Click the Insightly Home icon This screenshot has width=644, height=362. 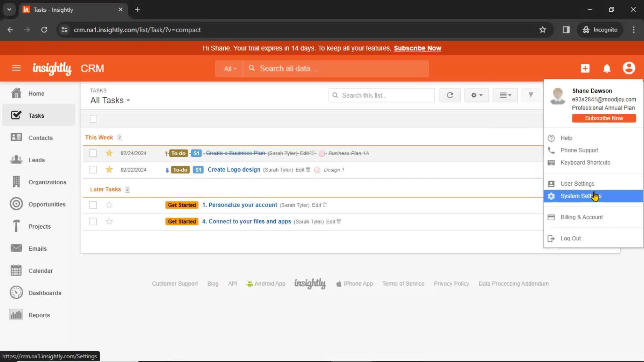pyautogui.click(x=51, y=68)
